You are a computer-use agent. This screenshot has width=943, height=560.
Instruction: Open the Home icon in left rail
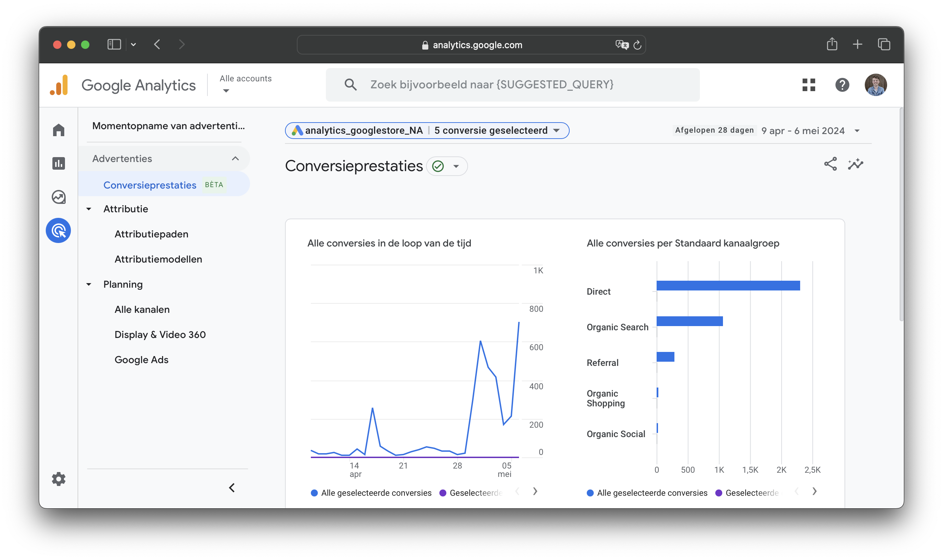click(x=59, y=130)
